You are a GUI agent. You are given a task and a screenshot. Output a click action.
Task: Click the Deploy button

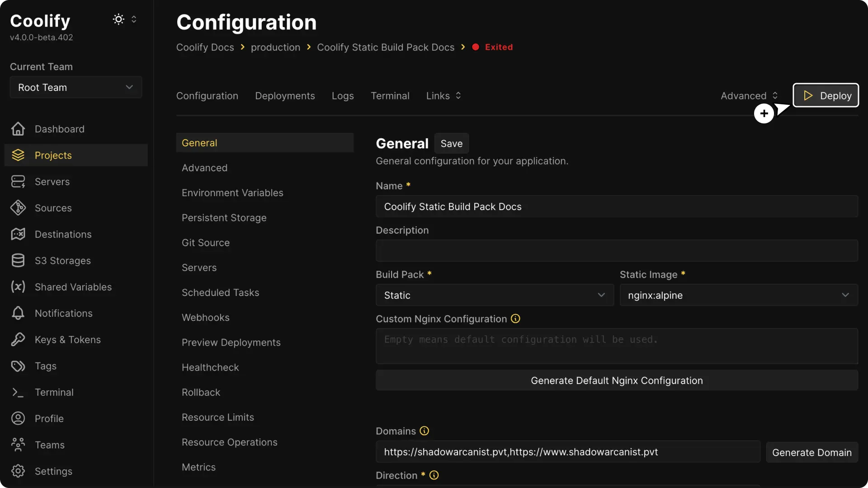pos(826,95)
